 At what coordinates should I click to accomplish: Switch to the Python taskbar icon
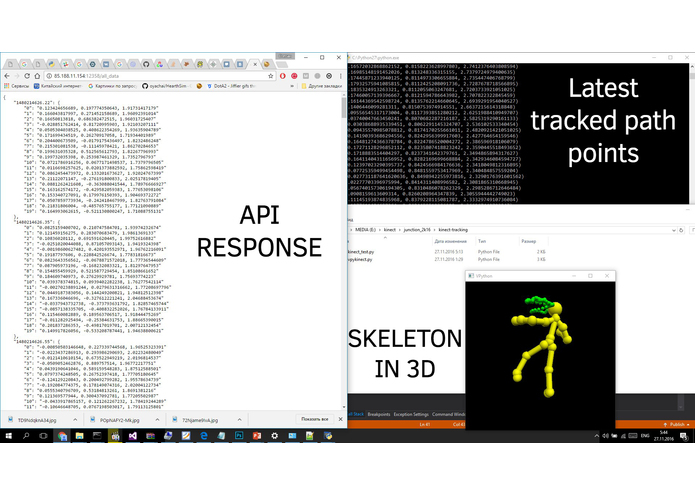tap(328, 436)
